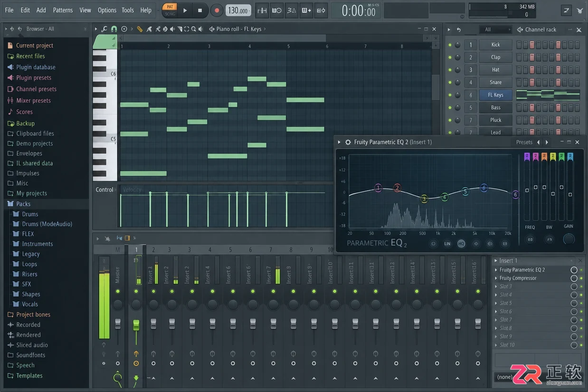Arm recording with the red Record button
This screenshot has width=588, height=392.
click(217, 10)
